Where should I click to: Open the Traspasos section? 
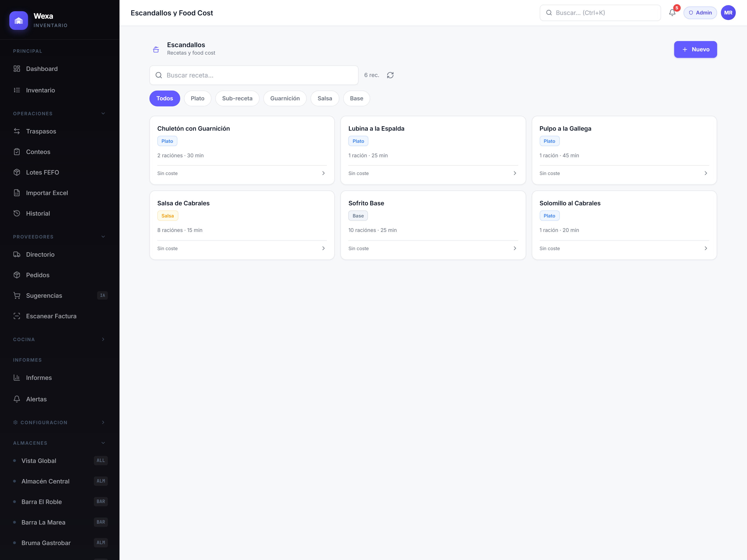(x=60, y=131)
